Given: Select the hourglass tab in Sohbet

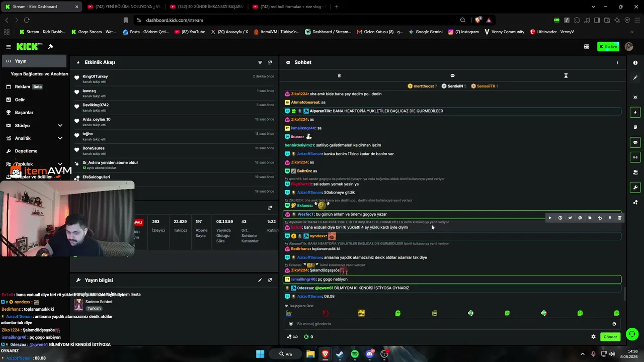Looking at the screenshot, I should 566,75.
